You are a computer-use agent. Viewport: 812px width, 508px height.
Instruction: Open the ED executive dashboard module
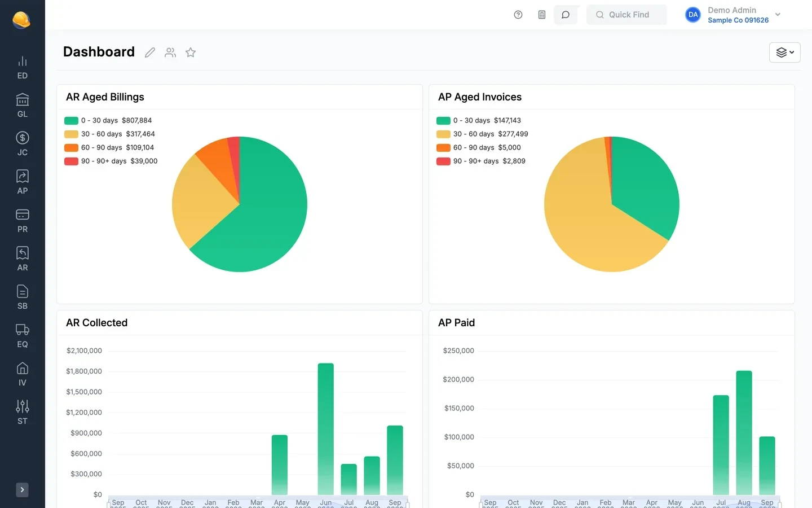(x=22, y=68)
